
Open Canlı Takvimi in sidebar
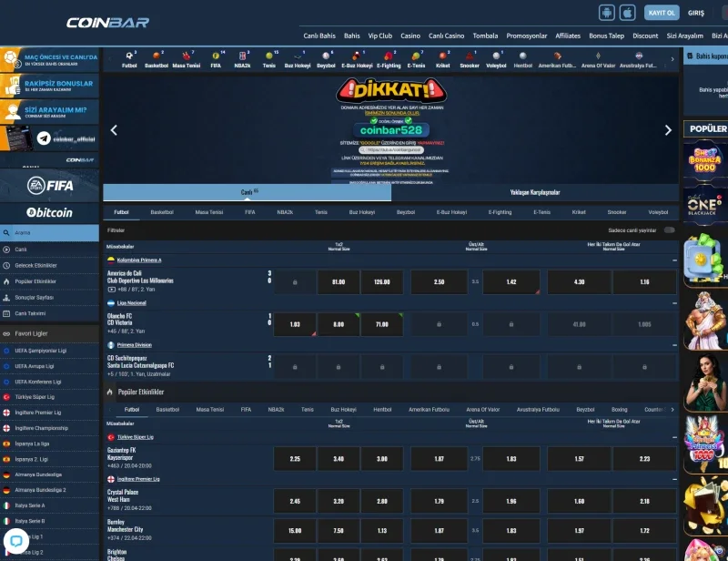coord(49,313)
